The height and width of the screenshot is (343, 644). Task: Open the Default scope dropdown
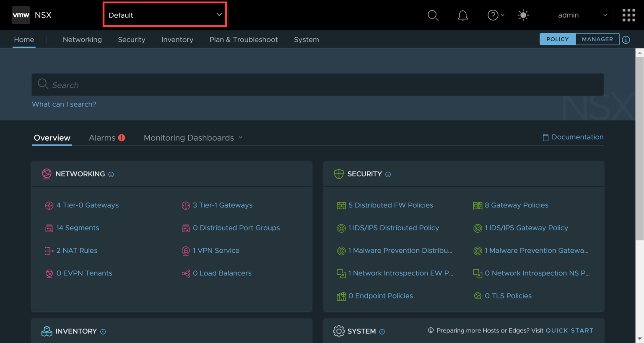pyautogui.click(x=164, y=14)
